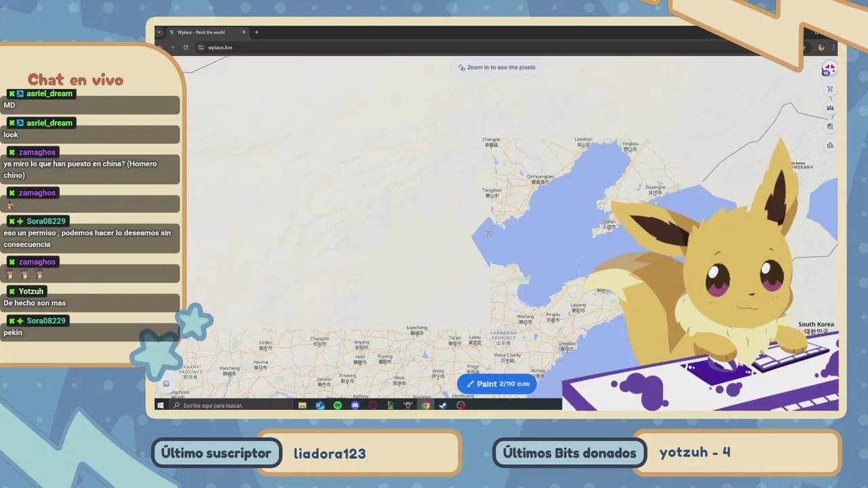Click the Chrome profile avatar
Screen dimensions: 868x488
pos(821,47)
